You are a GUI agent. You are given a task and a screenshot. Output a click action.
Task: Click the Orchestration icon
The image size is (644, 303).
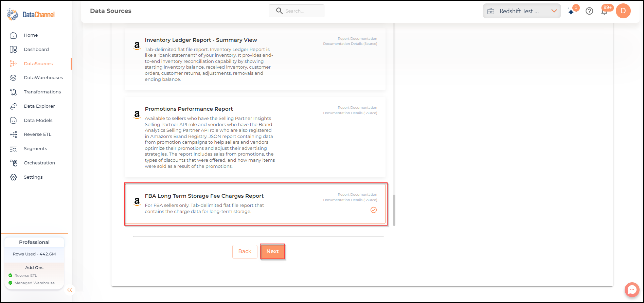(13, 163)
